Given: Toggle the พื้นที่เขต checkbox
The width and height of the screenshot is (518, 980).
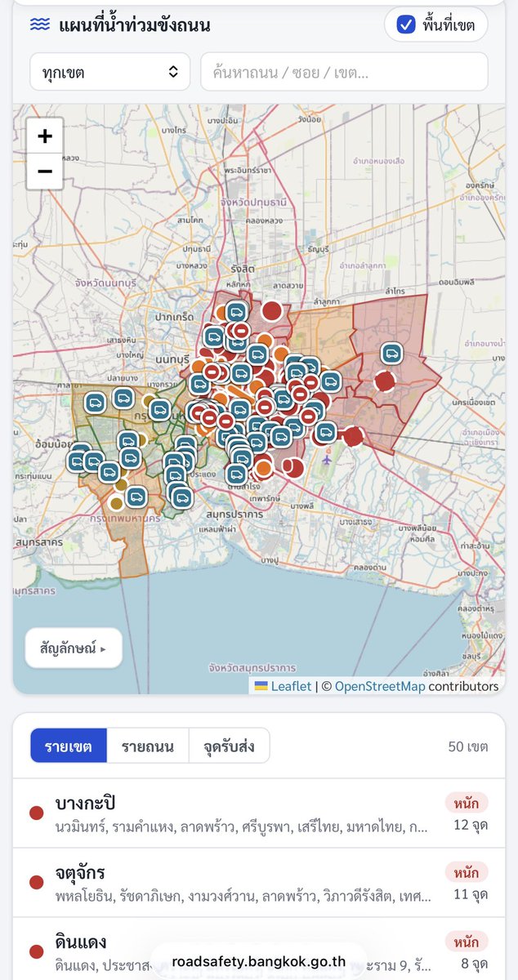Looking at the screenshot, I should coord(406,24).
